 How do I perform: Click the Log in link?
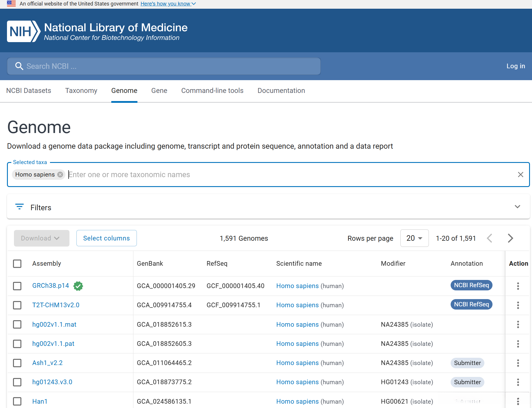pyautogui.click(x=516, y=66)
